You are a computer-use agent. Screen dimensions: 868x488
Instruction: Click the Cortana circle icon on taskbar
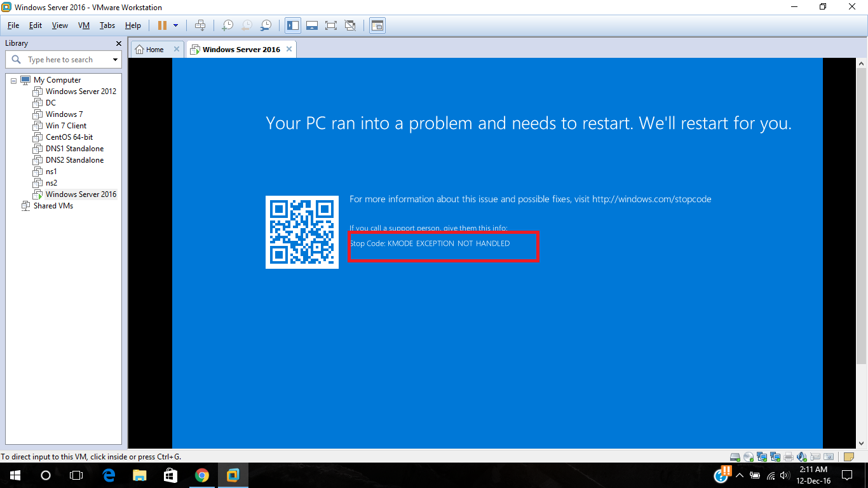tap(46, 475)
